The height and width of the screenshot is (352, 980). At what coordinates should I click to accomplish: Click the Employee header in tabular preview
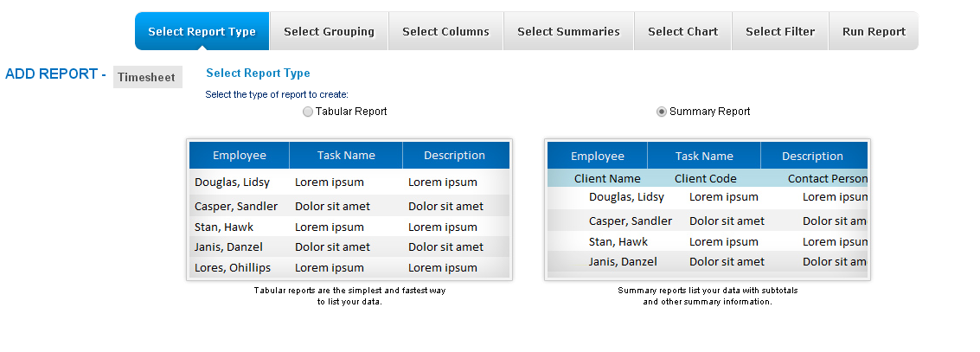tap(240, 155)
